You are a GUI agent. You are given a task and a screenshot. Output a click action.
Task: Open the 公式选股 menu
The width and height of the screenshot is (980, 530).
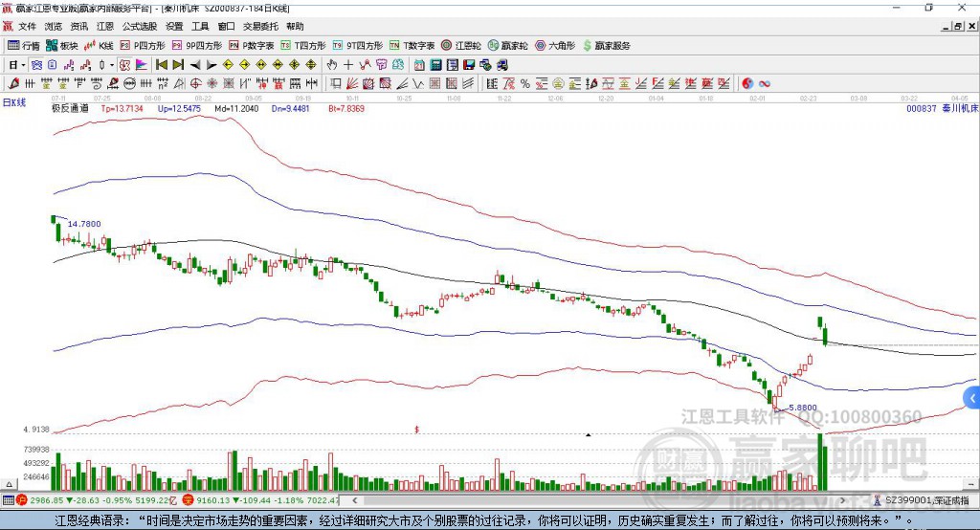point(140,26)
